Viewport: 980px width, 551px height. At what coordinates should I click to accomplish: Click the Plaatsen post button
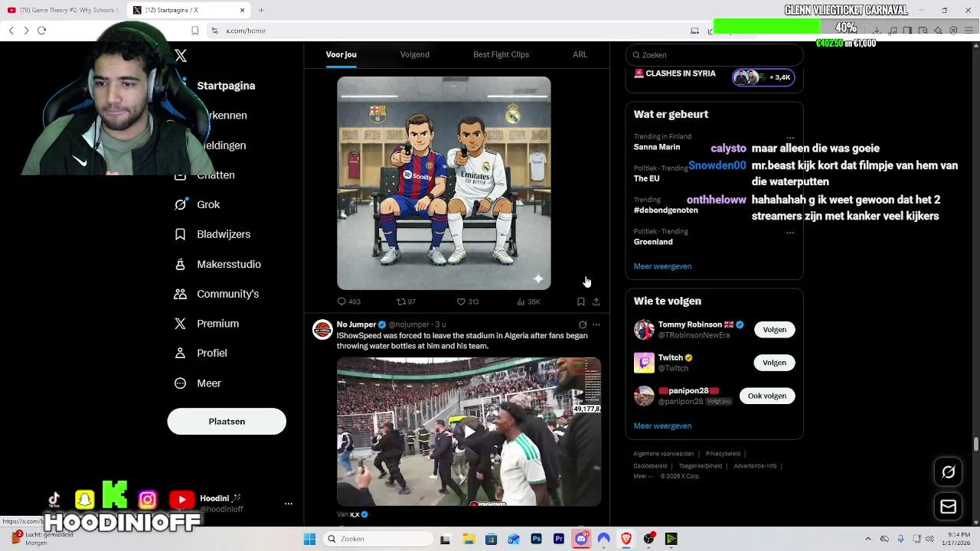(227, 422)
